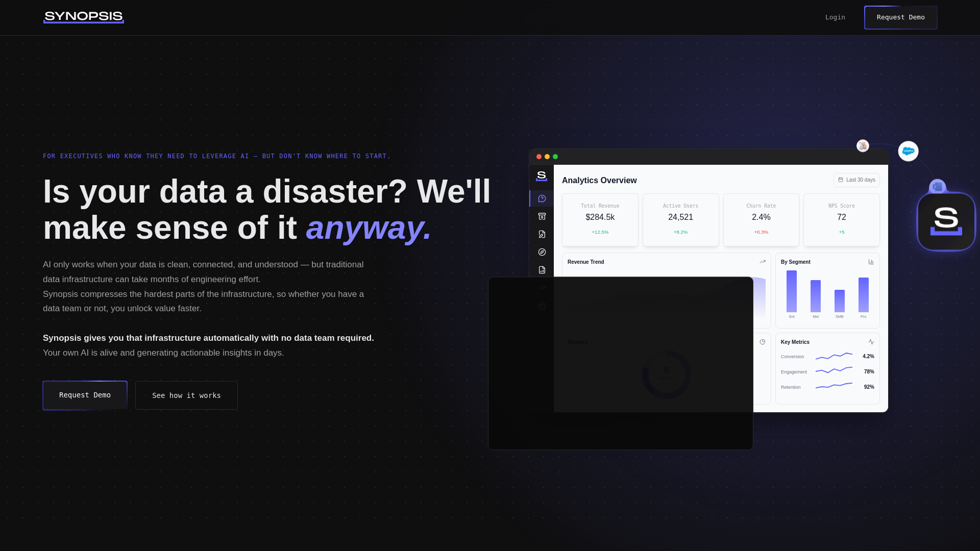Click the activity pulse icon in Key Metrics

tap(871, 342)
